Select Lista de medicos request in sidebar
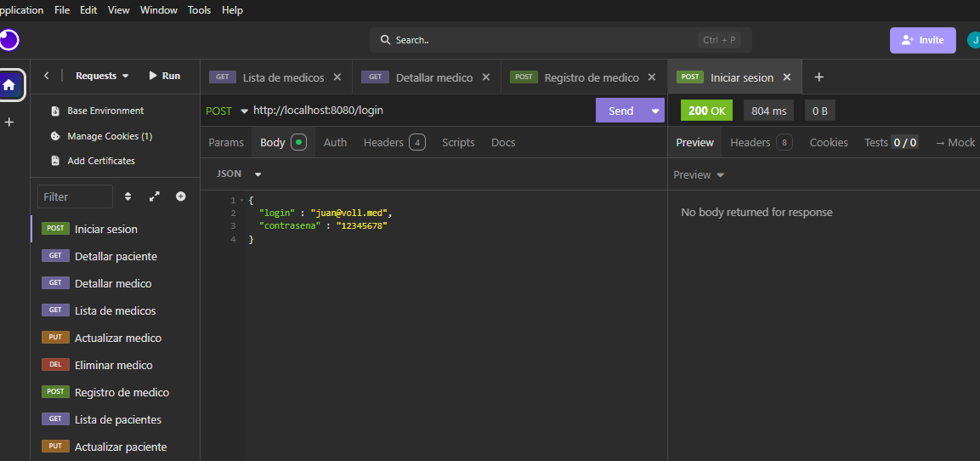The width and height of the screenshot is (980, 461). (x=115, y=311)
